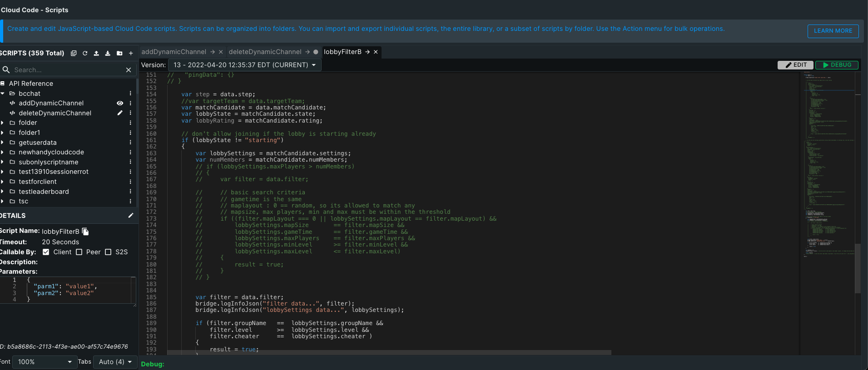Enable the S2S callable checkbox
The width and height of the screenshot is (868, 370).
[108, 252]
